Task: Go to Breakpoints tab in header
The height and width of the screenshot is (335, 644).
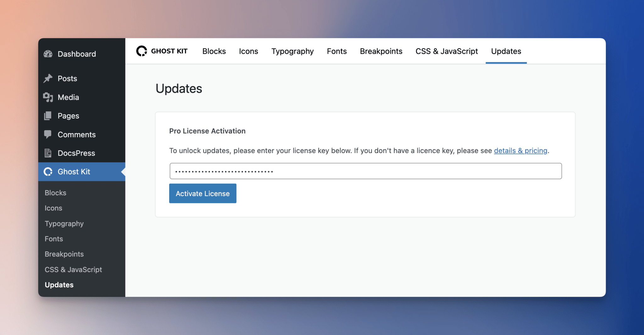Action: point(381,51)
